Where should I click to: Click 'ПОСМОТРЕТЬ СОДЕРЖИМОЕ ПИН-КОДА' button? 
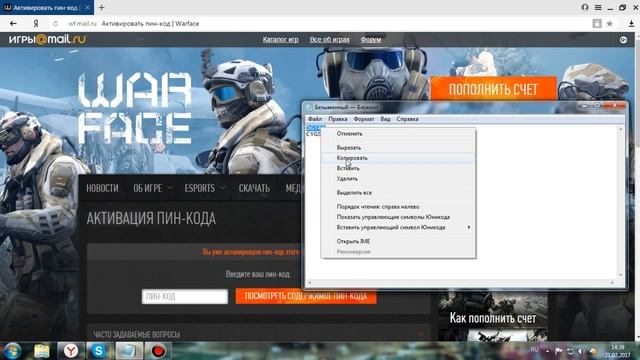click(306, 296)
